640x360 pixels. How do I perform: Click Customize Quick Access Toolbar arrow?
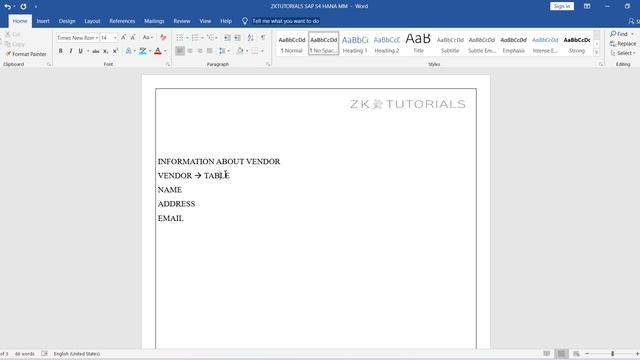click(36, 7)
